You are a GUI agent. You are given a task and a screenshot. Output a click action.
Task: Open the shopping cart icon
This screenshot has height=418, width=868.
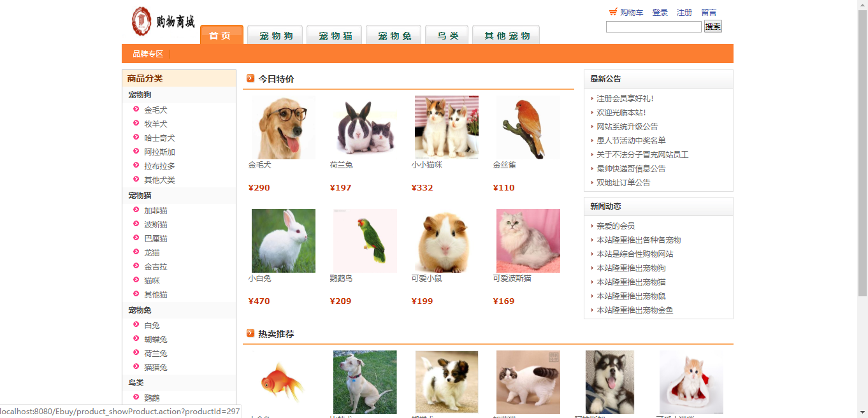click(613, 12)
